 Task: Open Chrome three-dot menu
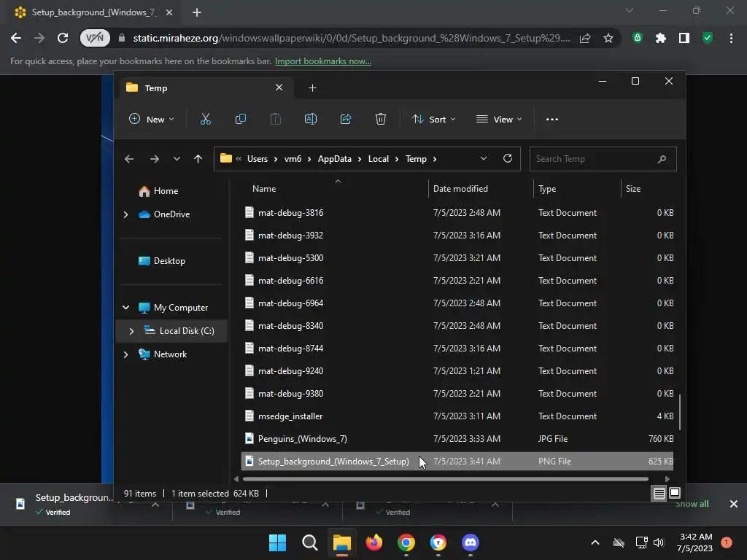click(731, 38)
